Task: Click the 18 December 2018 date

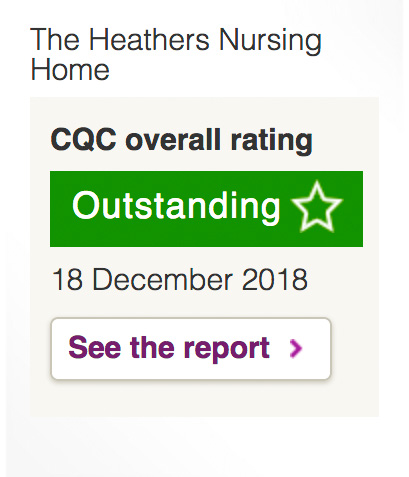Action: click(180, 280)
